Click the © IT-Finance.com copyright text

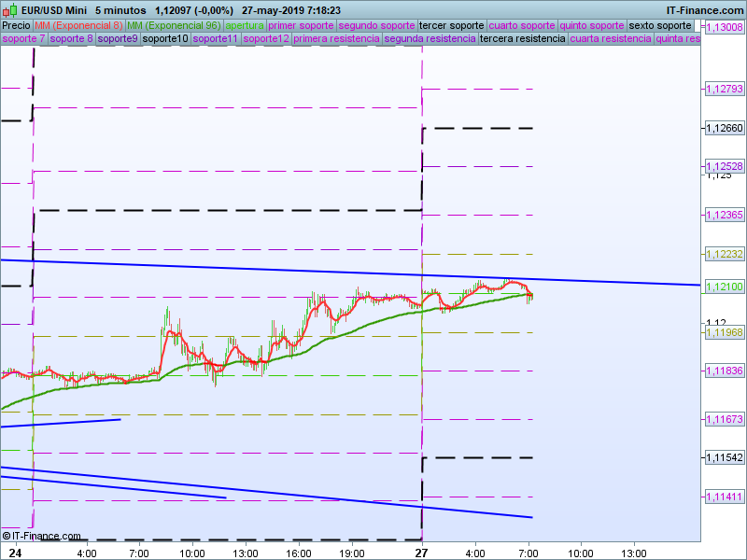(x=41, y=536)
